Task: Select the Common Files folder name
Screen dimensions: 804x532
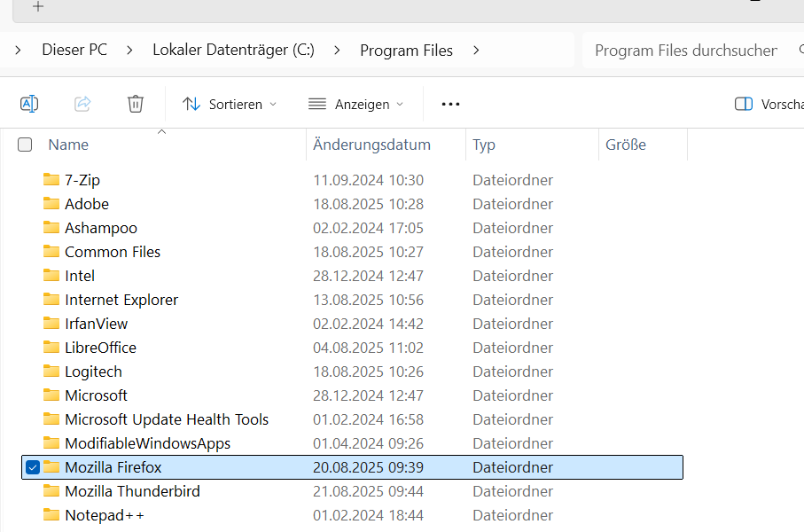Action: (x=113, y=252)
